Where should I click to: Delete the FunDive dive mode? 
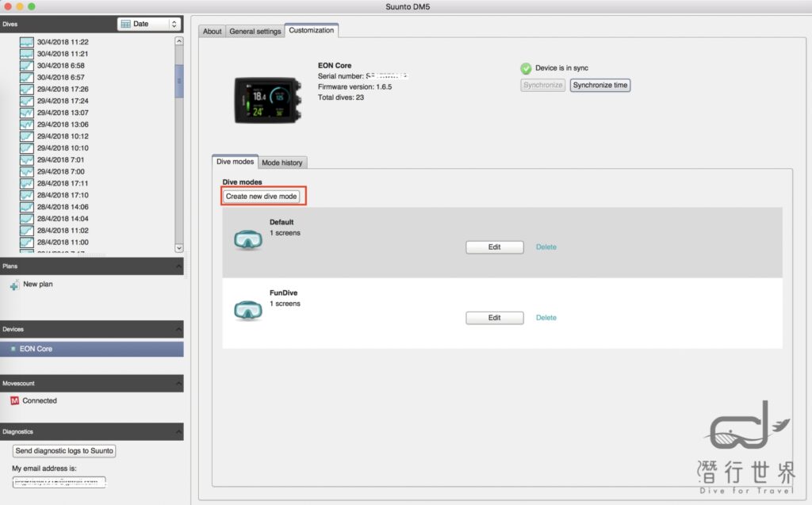(x=546, y=317)
